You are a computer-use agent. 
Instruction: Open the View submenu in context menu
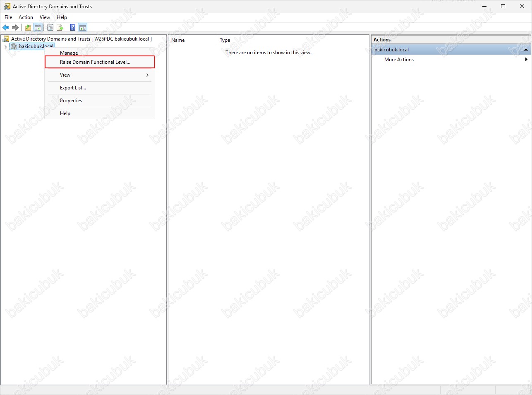[x=100, y=75]
